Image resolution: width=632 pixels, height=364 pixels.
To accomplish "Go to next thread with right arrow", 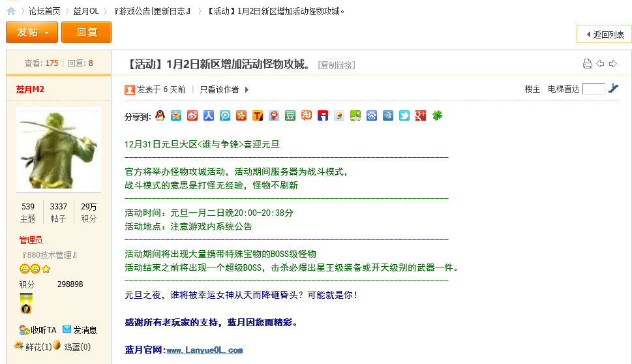I will click(x=613, y=63).
